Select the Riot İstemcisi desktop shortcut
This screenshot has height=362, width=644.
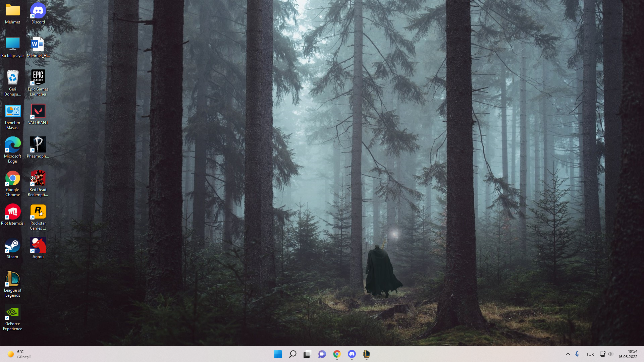(13, 215)
